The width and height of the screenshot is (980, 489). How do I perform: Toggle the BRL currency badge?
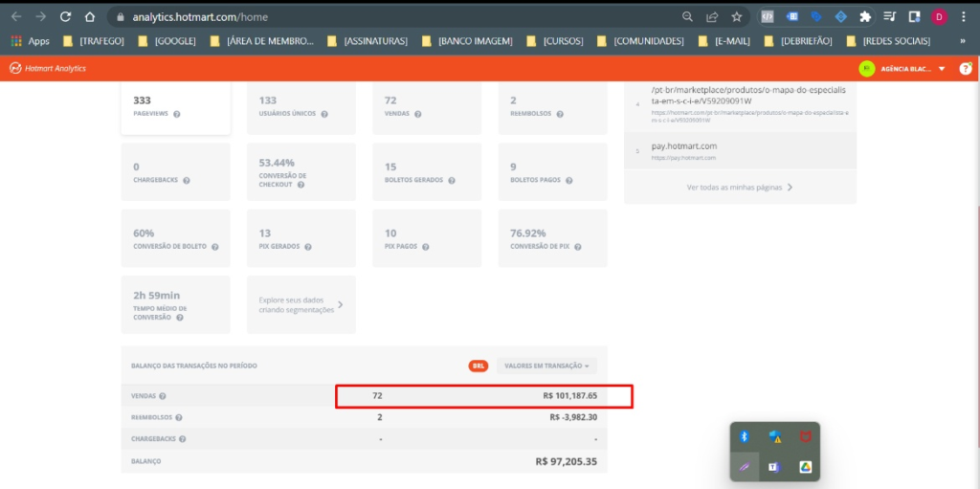[x=478, y=366]
